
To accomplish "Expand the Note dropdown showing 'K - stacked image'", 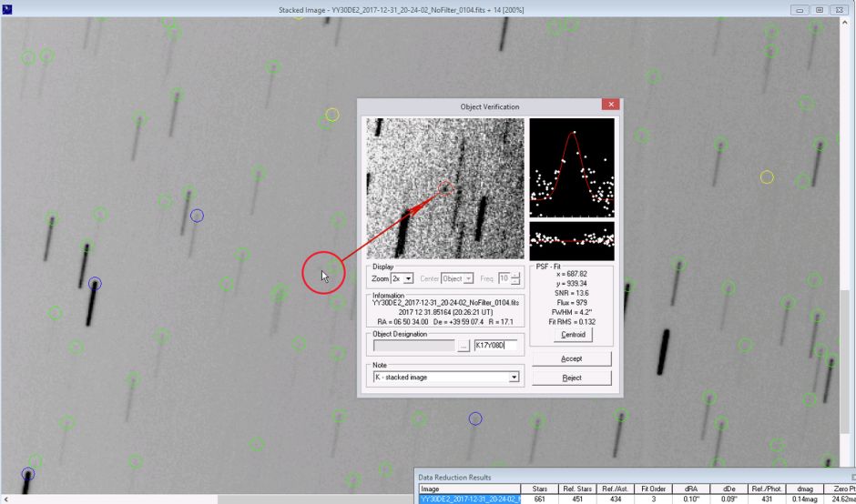I will pos(514,377).
